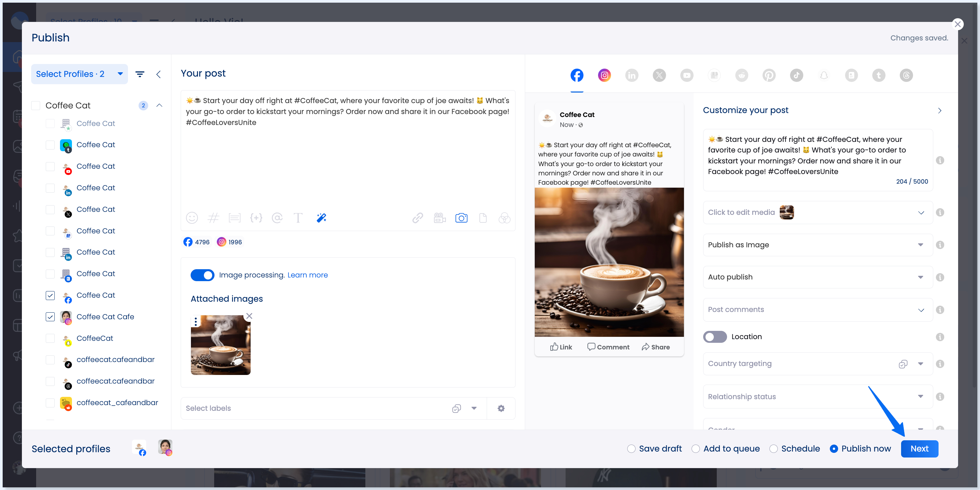This screenshot has width=980, height=490.
Task: Click Comment in the Facebook preview
Action: (608, 347)
